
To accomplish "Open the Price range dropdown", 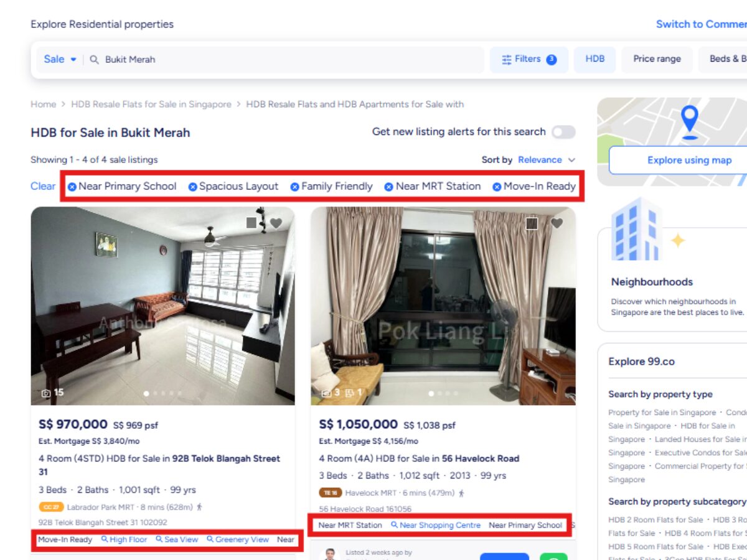I will (x=657, y=59).
